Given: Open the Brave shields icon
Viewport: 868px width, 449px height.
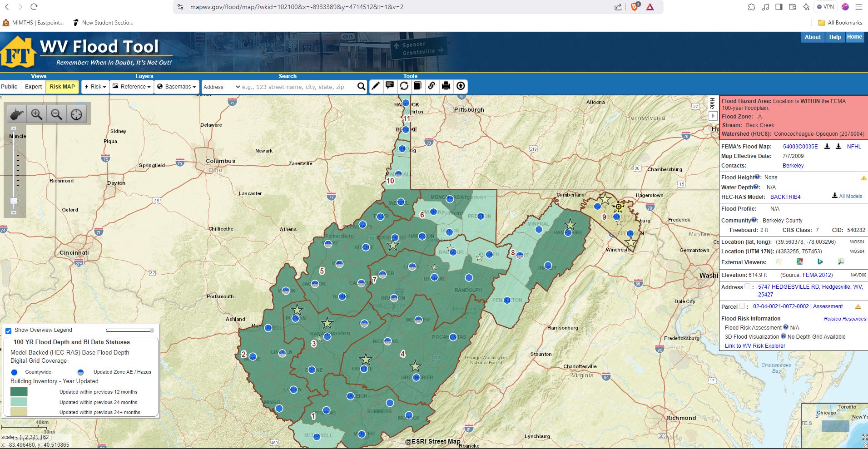Looking at the screenshot, I should pos(635,7).
